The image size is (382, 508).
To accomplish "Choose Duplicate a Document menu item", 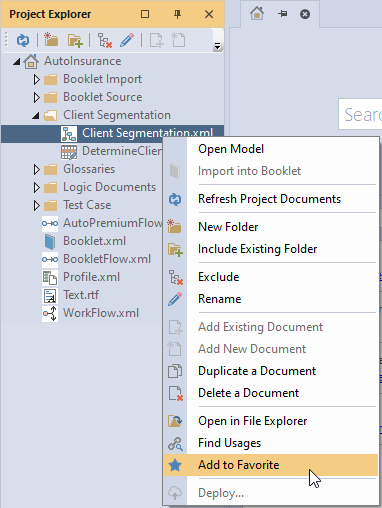I will 257,371.
